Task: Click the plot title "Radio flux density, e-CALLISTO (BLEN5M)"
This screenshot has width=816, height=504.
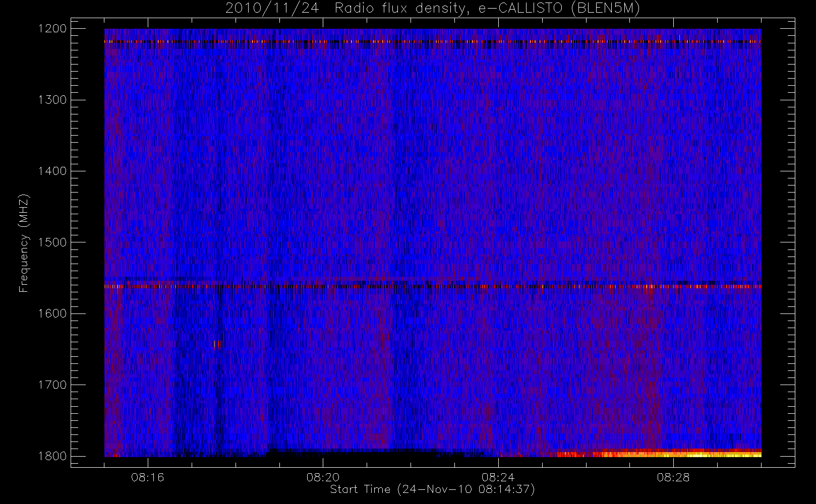Action: (487, 9)
